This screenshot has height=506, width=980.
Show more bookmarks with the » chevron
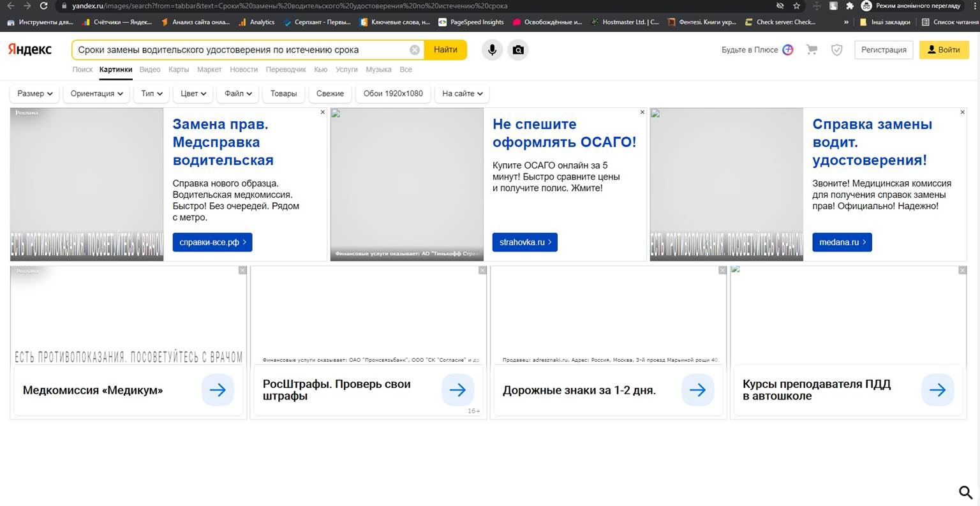(846, 22)
